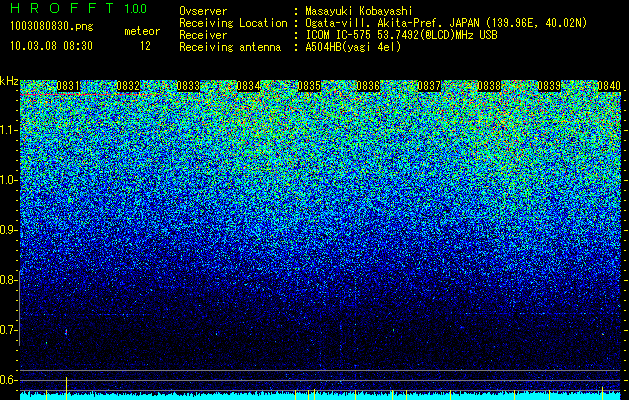The height and width of the screenshot is (400, 629).
Task: Click the 'Receiving Location' label
Action: (x=233, y=23)
